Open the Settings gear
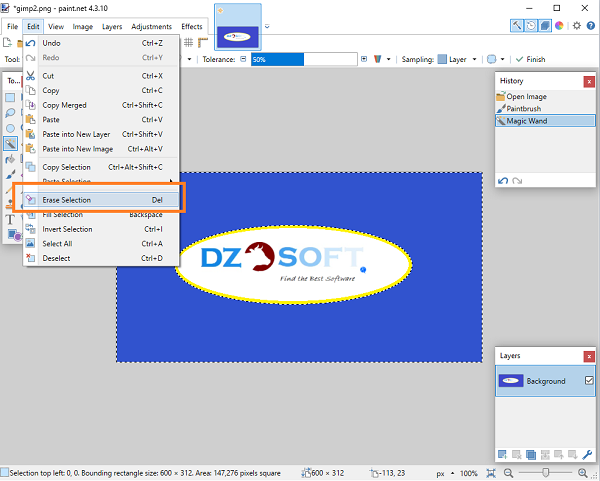Image resolution: width=600 pixels, height=481 pixels. click(x=577, y=26)
